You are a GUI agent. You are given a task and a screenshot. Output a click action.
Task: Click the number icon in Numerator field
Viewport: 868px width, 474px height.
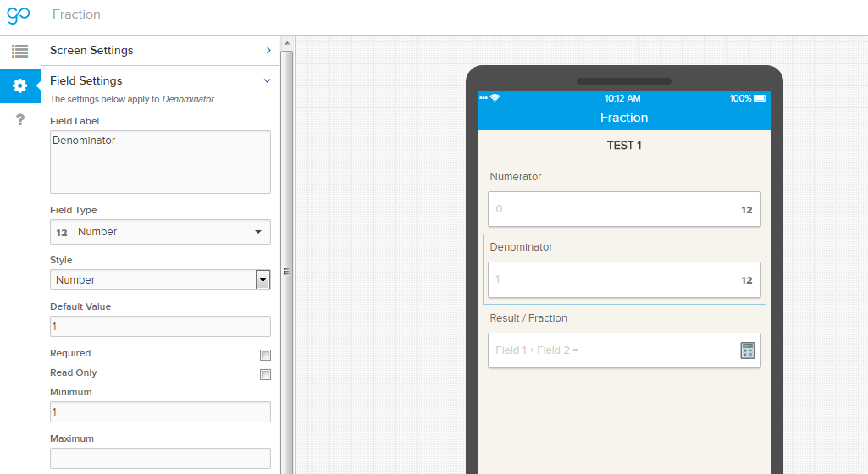pyautogui.click(x=746, y=210)
